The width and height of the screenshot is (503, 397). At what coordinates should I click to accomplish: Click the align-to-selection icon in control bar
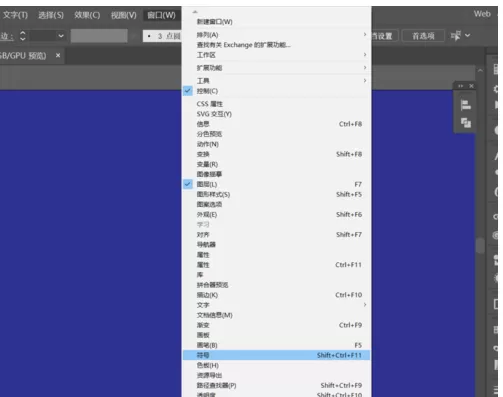point(455,35)
